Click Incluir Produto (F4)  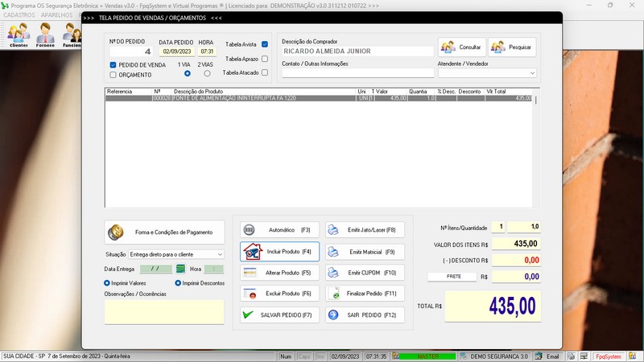pos(279,252)
